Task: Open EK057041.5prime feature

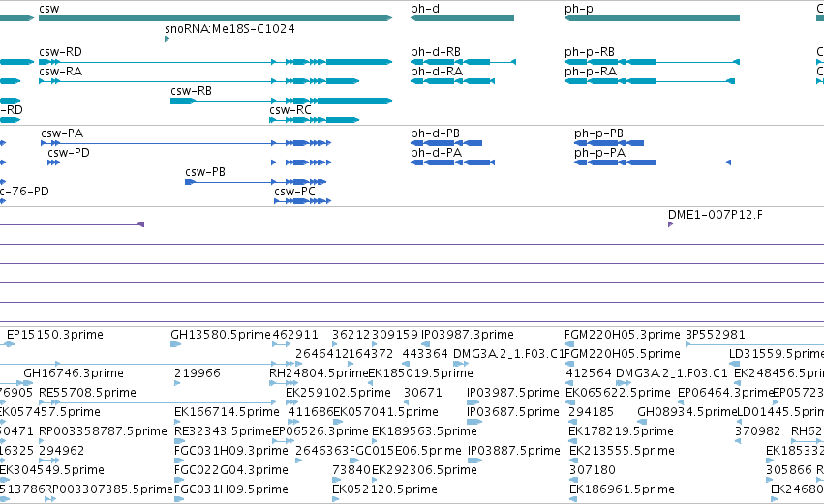Action: (385, 412)
